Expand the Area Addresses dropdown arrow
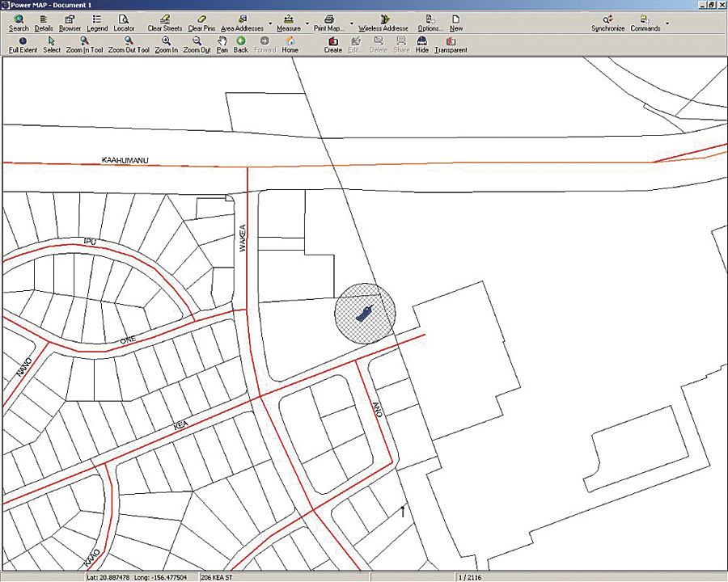728x582 pixels. coord(269,24)
